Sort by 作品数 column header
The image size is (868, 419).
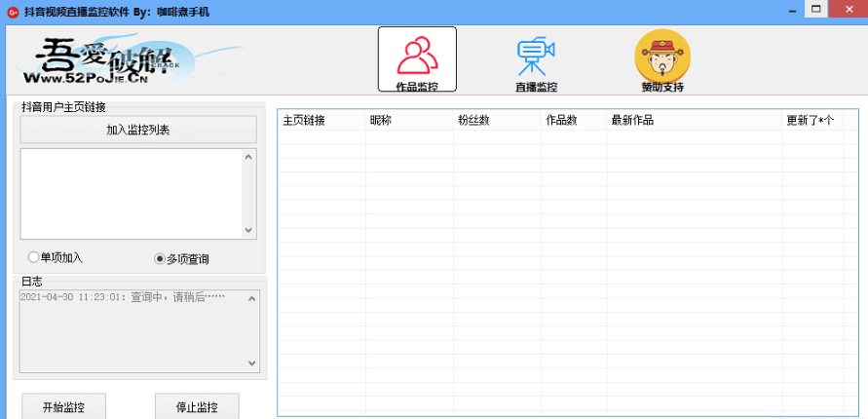pos(574,120)
